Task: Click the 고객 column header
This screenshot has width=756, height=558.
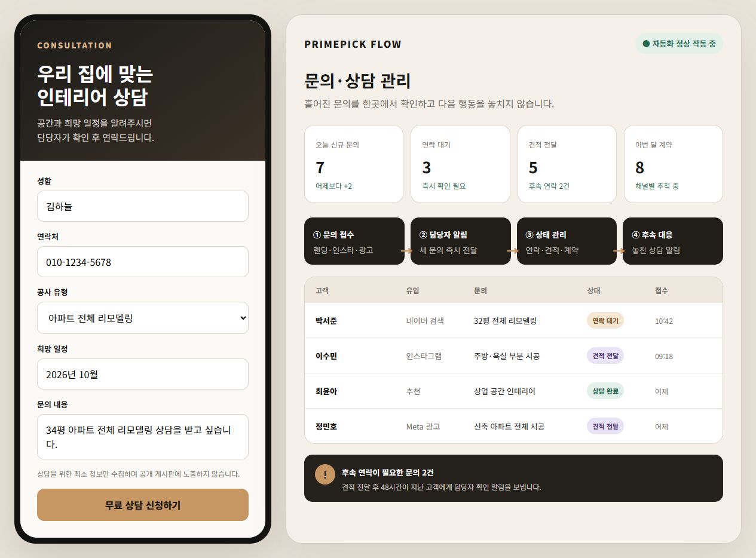Action: point(322,290)
